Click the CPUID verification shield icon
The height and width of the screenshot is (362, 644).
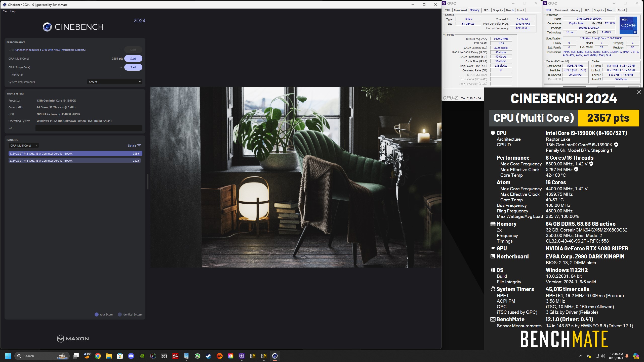point(616,145)
